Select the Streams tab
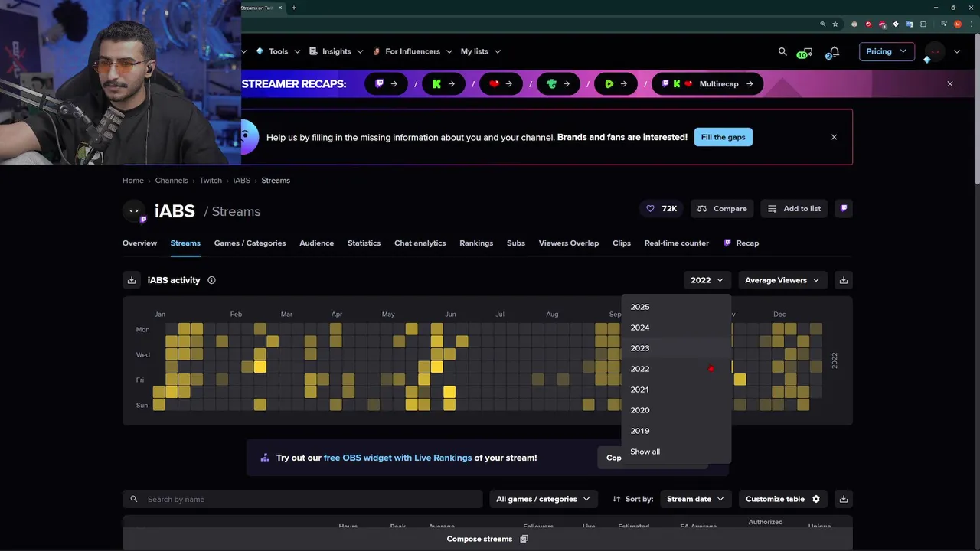The height and width of the screenshot is (551, 980). click(x=185, y=243)
